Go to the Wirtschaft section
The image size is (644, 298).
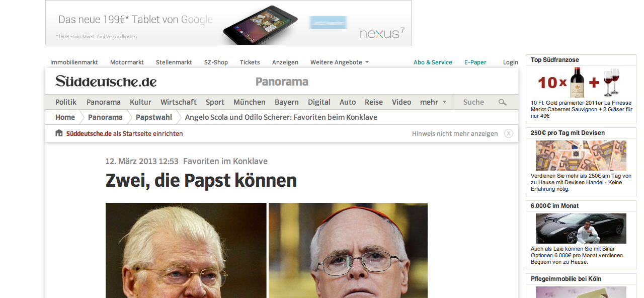coord(179,102)
